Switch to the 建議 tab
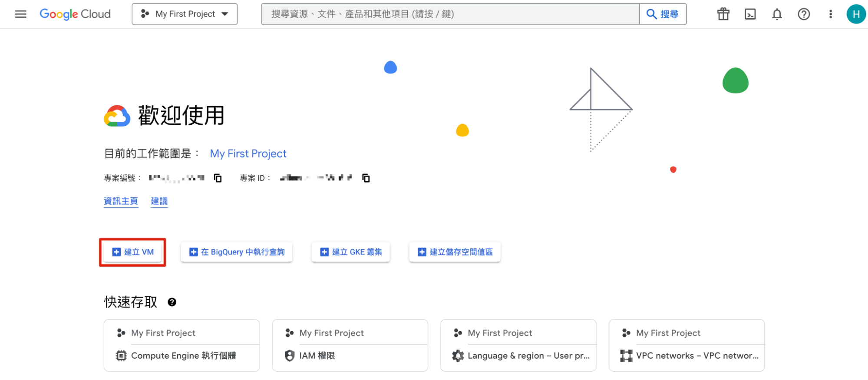This screenshot has width=868, height=380. click(x=159, y=201)
